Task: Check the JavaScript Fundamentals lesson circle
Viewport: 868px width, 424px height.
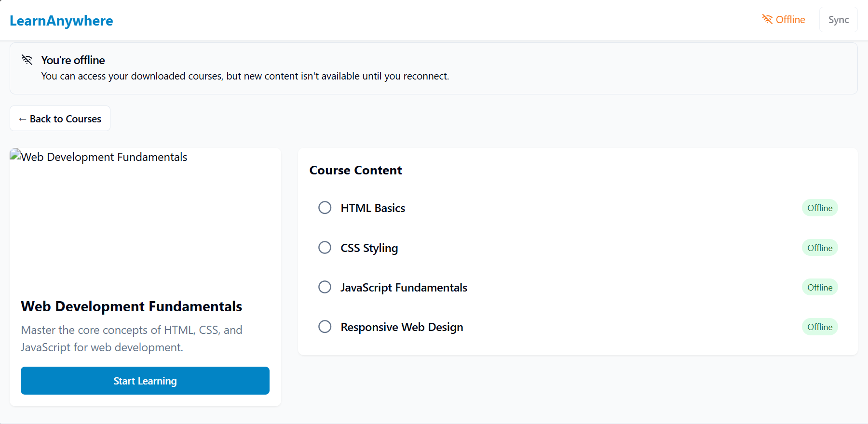Action: pyautogui.click(x=325, y=287)
